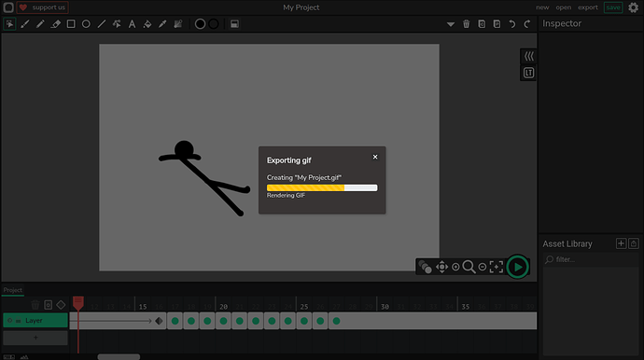
Task: Play the animation preview
Action: tap(517, 267)
